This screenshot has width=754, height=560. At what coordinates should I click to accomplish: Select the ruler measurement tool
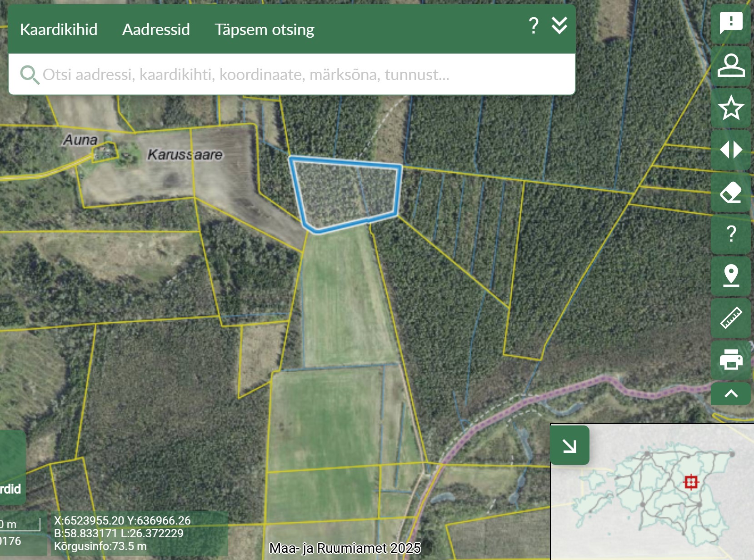pyautogui.click(x=730, y=318)
